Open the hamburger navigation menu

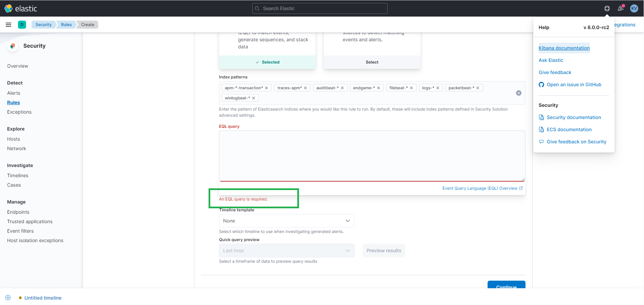(x=8, y=24)
